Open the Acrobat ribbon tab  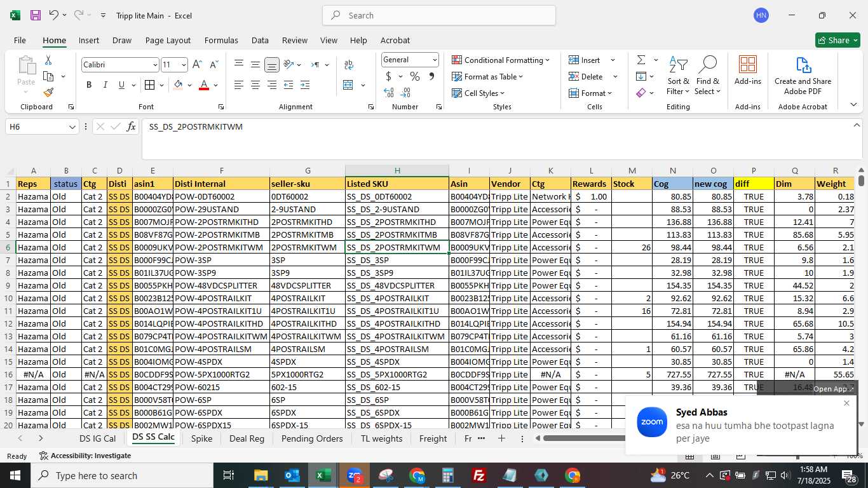[x=395, y=40]
